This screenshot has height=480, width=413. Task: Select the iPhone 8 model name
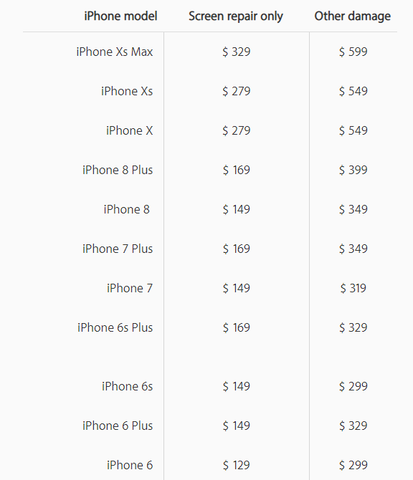[x=127, y=209]
